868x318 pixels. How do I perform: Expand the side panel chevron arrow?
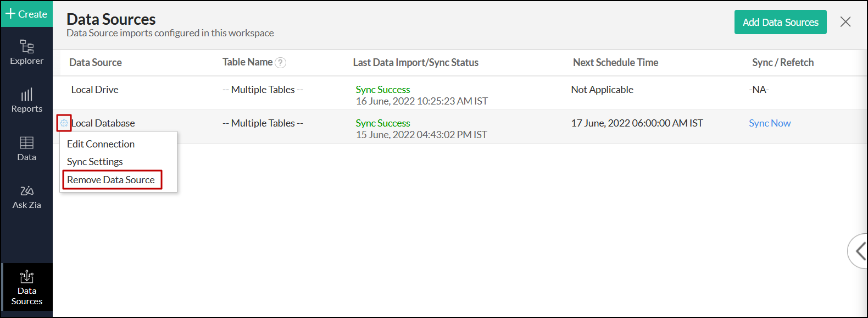pos(860,251)
